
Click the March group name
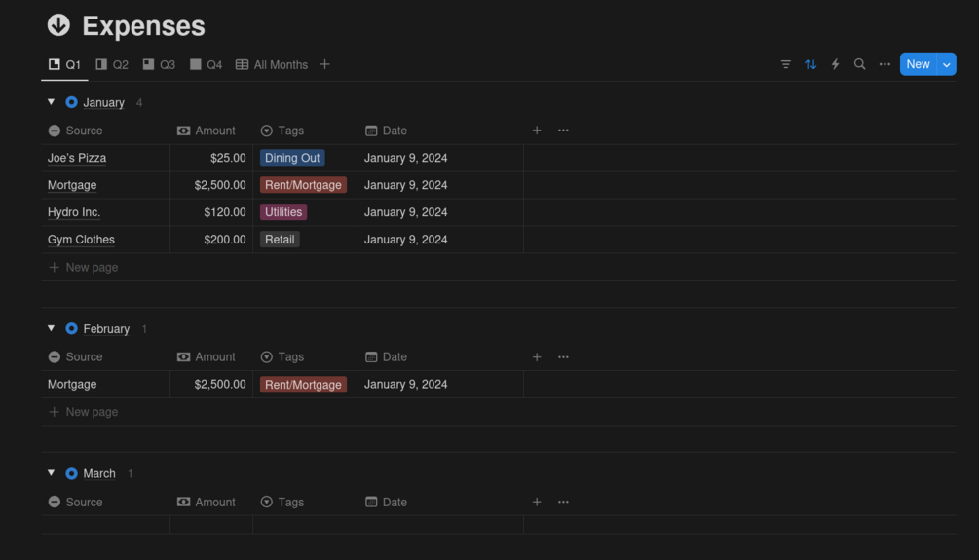click(x=99, y=474)
